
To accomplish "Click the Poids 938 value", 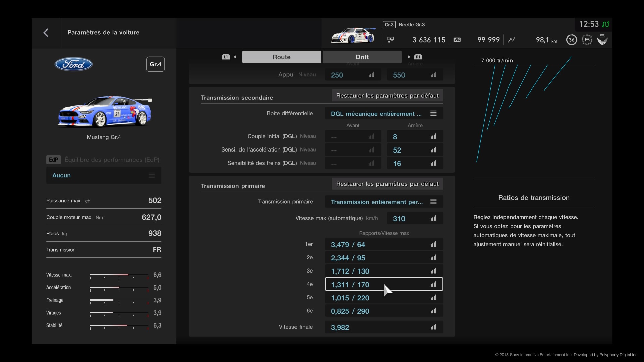I will click(x=155, y=233).
